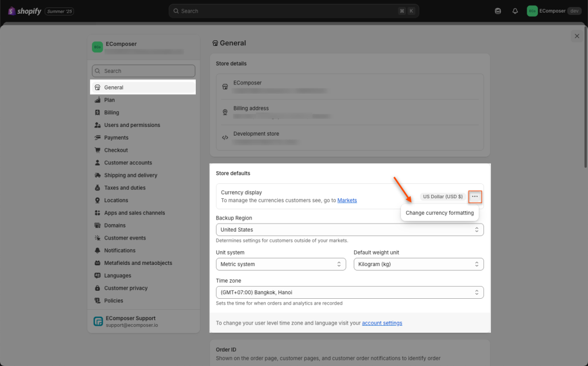Click the settings sidebar Search field
Image resolution: width=588 pixels, height=366 pixels.
click(x=143, y=71)
